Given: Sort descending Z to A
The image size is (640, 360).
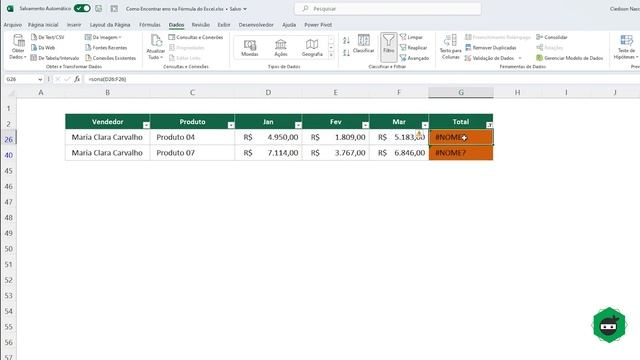Looking at the screenshot, I should (346, 53).
